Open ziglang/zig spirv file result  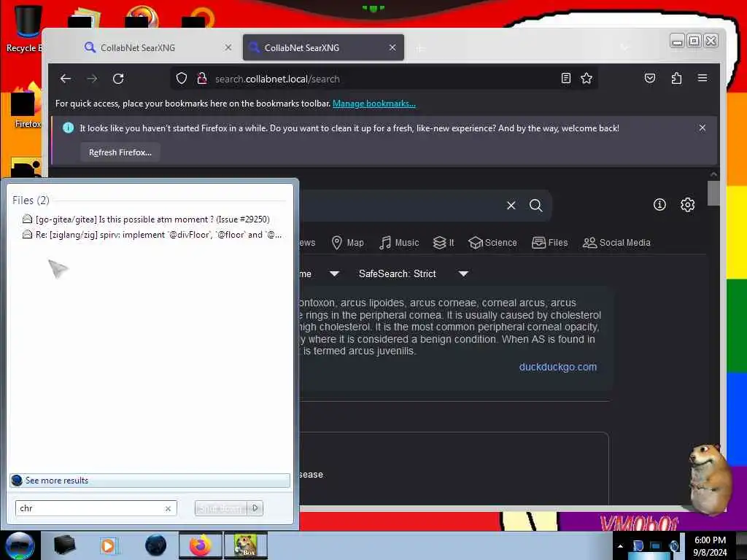click(152, 235)
